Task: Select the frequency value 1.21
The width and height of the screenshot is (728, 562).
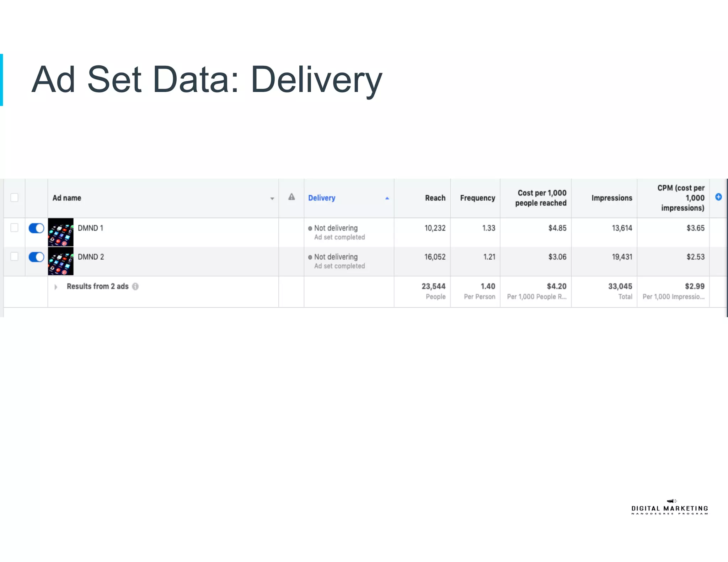Action: [x=489, y=257]
